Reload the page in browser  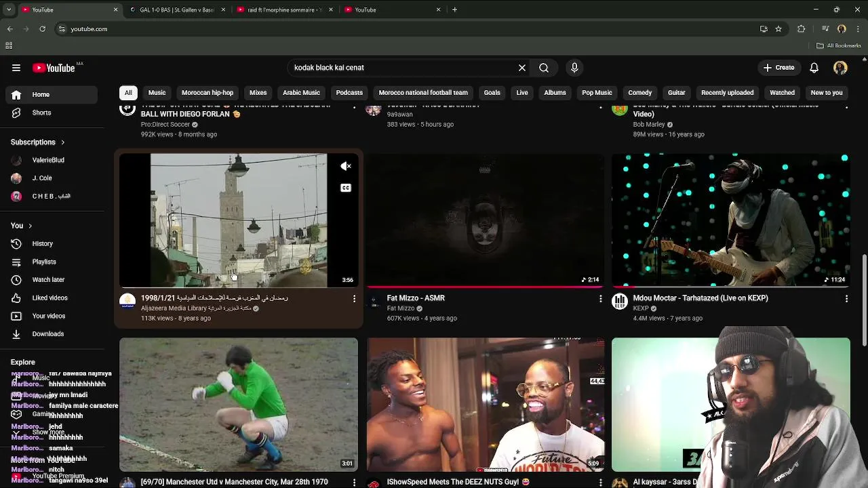tap(42, 29)
